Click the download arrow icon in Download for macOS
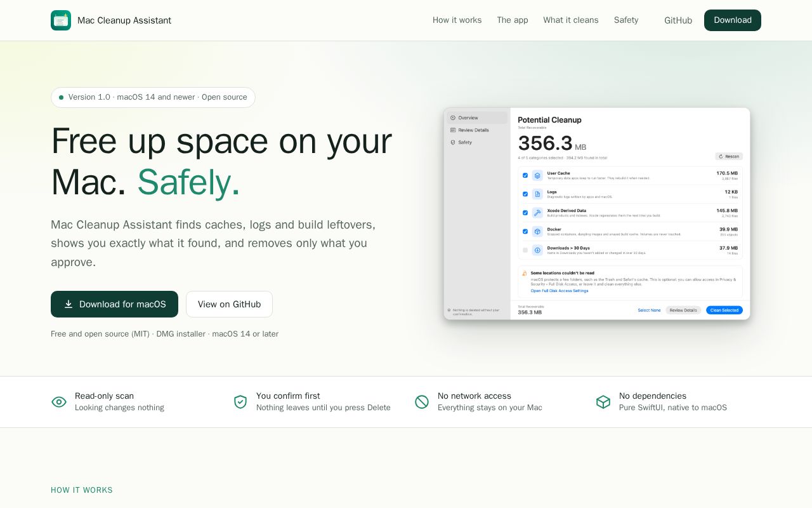The image size is (812, 508). [x=69, y=304]
